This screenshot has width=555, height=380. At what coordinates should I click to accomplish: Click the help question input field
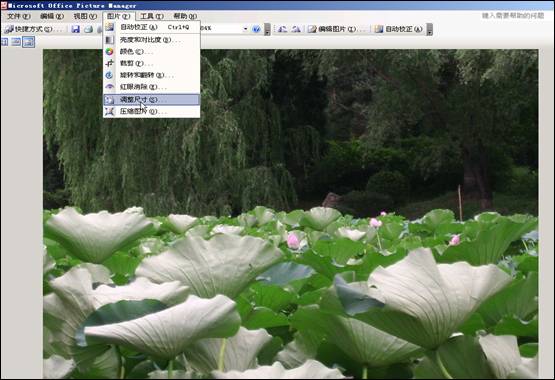513,16
